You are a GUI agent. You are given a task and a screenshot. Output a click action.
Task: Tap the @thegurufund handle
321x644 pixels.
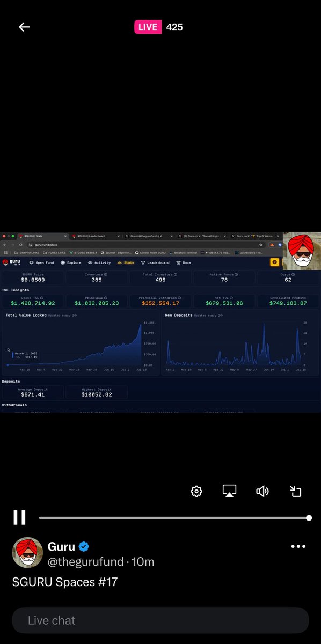point(85,562)
